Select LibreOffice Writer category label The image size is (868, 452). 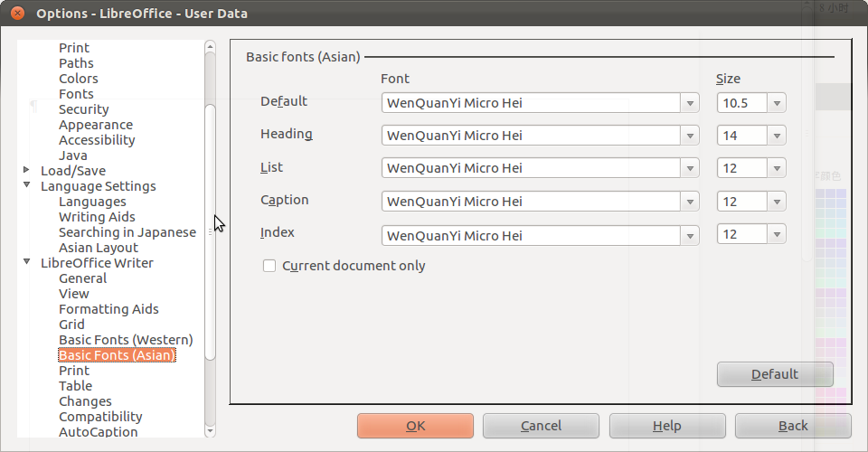point(97,263)
